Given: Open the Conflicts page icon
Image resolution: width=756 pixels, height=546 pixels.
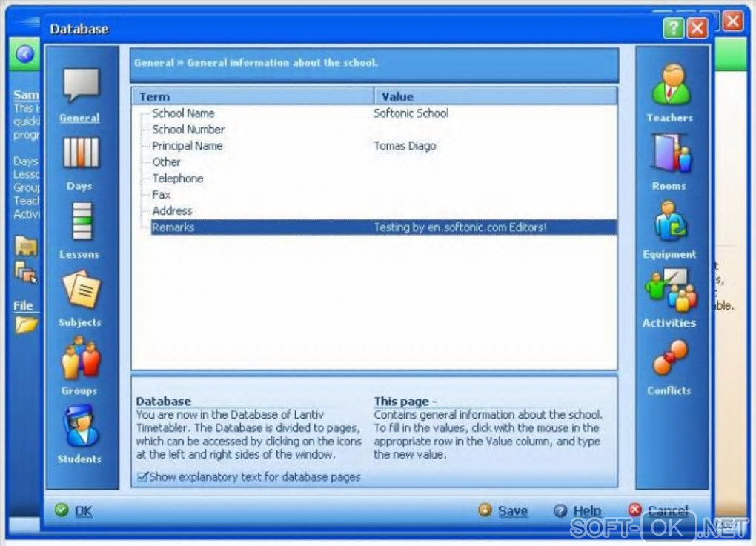Looking at the screenshot, I should pyautogui.click(x=671, y=357).
